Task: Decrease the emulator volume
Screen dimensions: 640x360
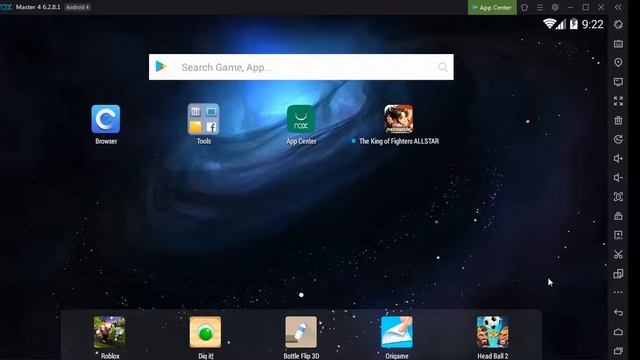Action: pyautogui.click(x=618, y=178)
